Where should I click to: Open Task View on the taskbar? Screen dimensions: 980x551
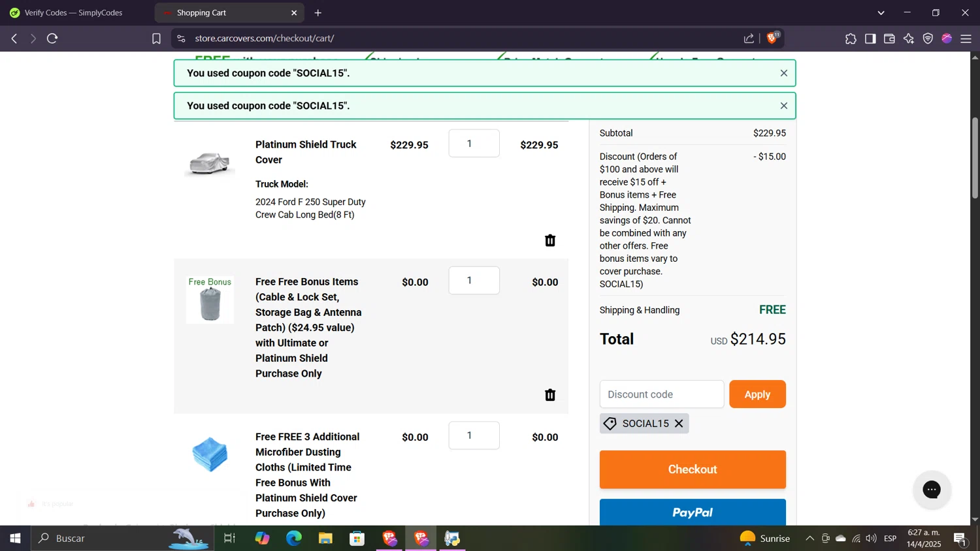point(229,539)
